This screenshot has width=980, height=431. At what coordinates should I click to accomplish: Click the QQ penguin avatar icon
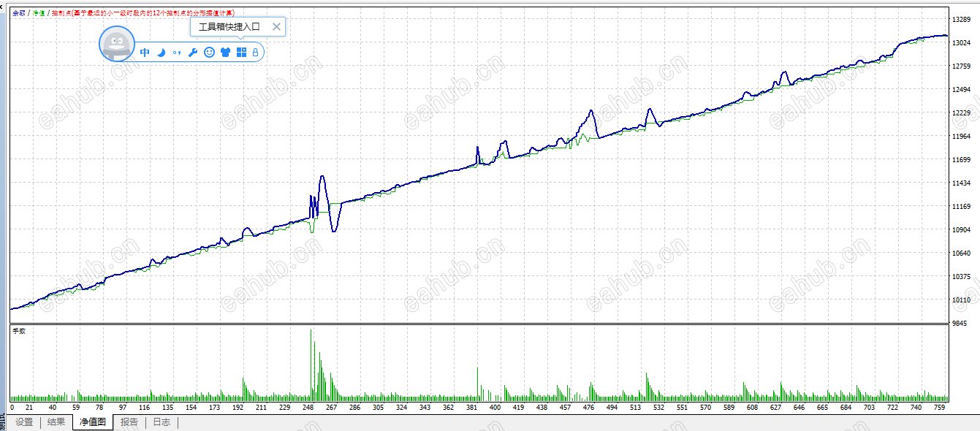[117, 45]
